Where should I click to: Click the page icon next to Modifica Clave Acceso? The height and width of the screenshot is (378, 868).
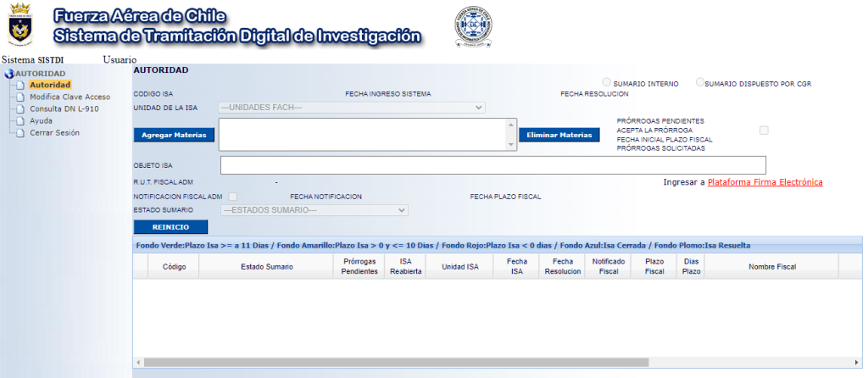20,97
